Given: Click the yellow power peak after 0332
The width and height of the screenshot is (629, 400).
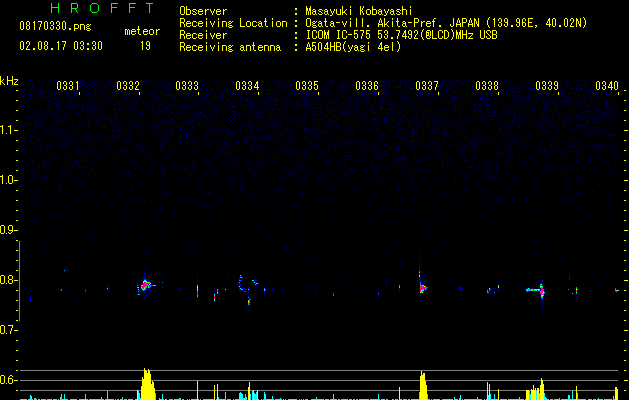Looking at the screenshot, I should click(147, 384).
